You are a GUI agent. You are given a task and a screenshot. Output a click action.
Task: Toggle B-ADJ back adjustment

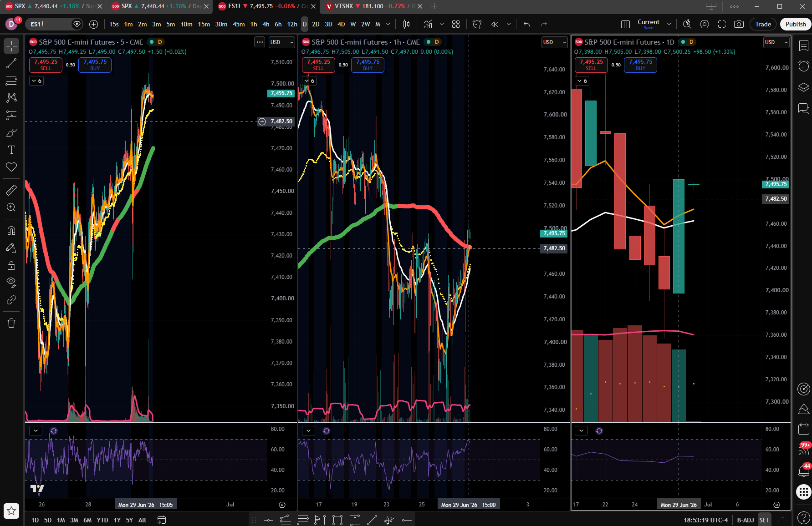click(746, 520)
